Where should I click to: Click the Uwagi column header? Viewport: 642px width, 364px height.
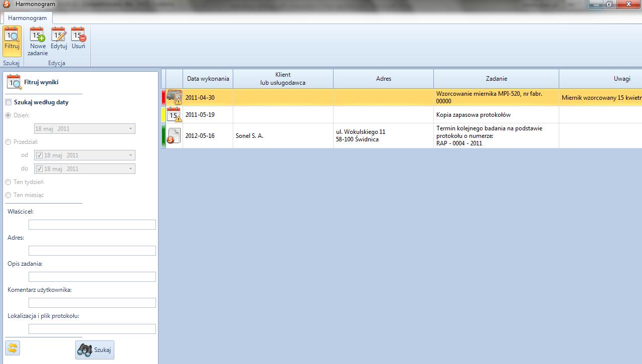(x=600, y=79)
